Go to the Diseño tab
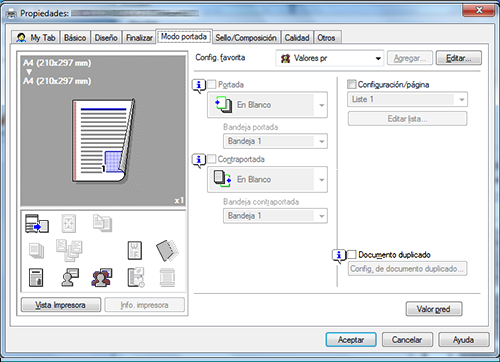 point(106,38)
